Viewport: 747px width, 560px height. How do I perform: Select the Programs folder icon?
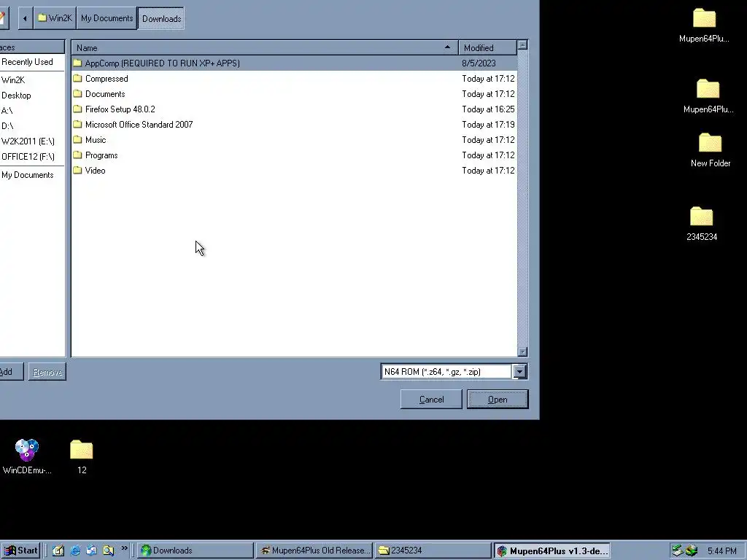(x=77, y=155)
